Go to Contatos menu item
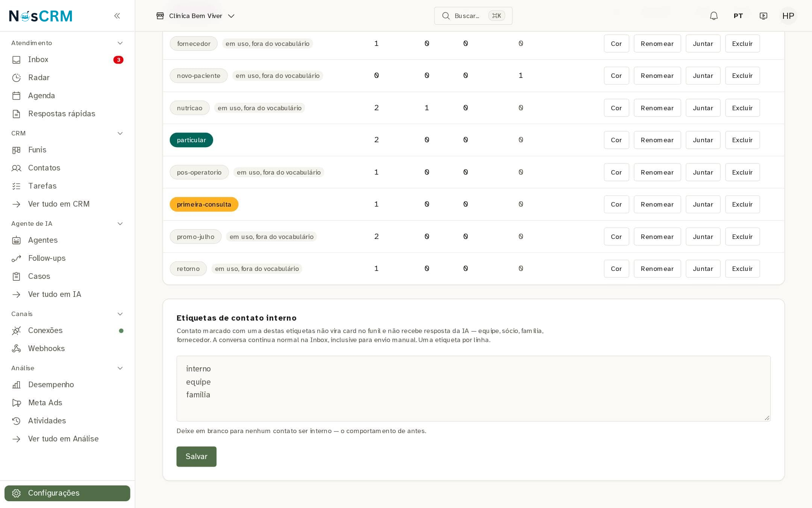The image size is (812, 508). [x=44, y=168]
